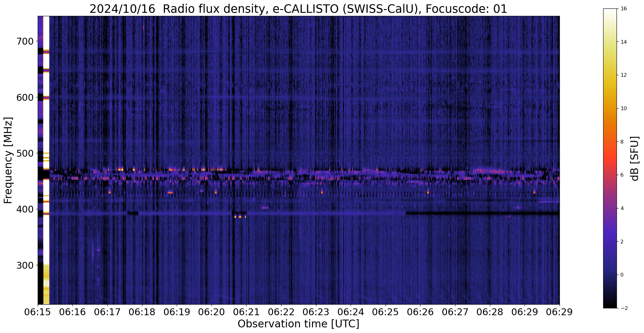Click the 06:16 time tick label

coord(73,312)
